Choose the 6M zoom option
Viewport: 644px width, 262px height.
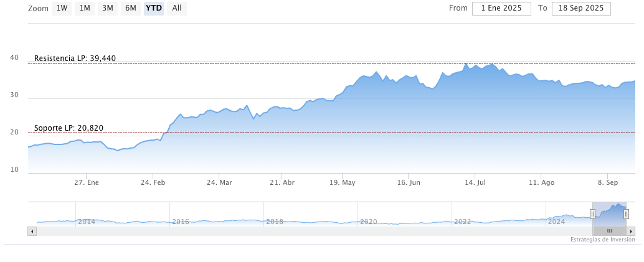click(131, 9)
